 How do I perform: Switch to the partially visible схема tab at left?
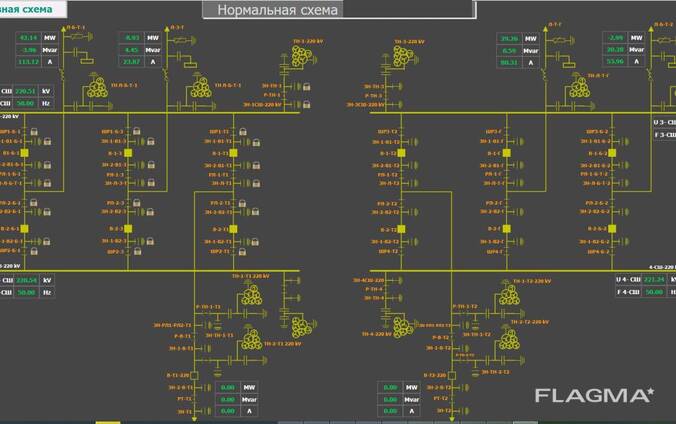click(x=33, y=9)
